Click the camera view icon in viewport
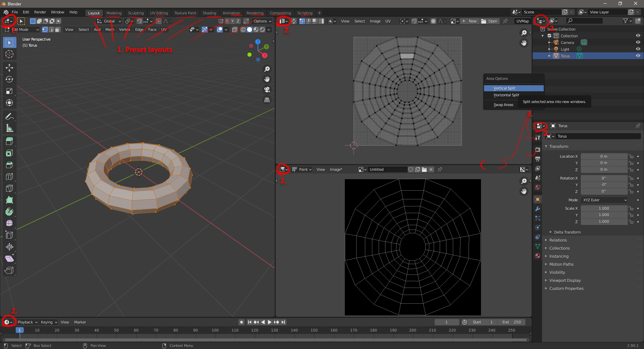This screenshot has height=349, width=644. 267,90
